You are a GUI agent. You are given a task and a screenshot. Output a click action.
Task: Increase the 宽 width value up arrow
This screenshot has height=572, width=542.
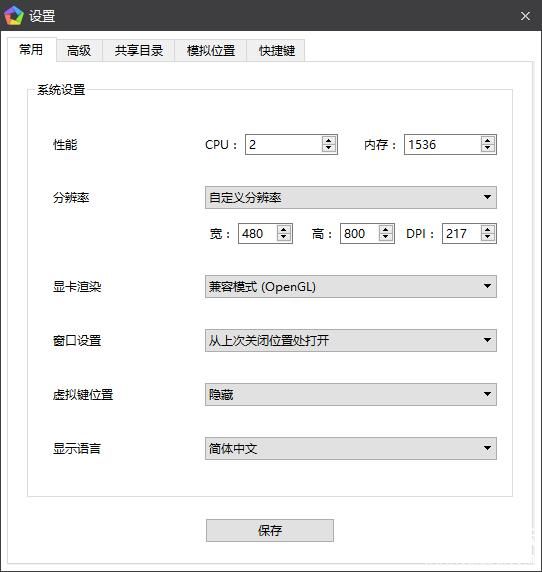(283, 229)
